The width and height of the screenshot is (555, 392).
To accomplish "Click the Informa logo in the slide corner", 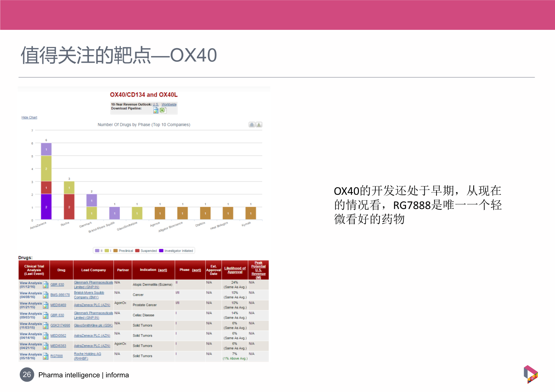I will coord(531,374).
